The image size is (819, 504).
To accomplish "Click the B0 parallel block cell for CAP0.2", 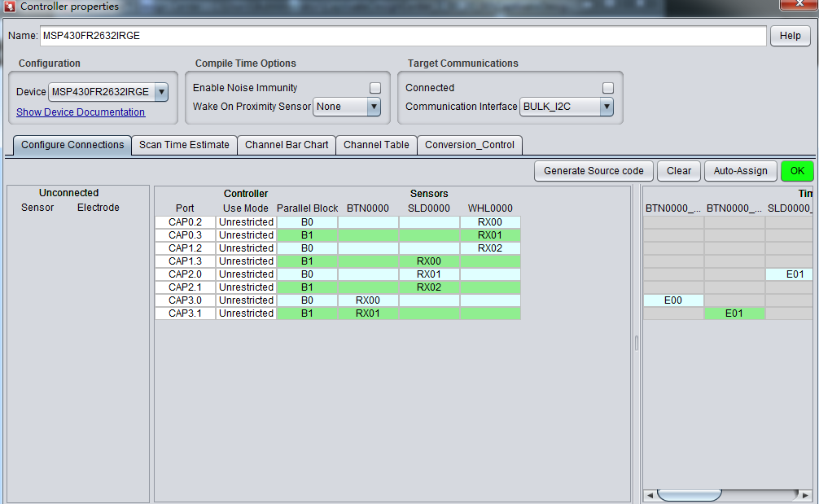I will point(307,222).
